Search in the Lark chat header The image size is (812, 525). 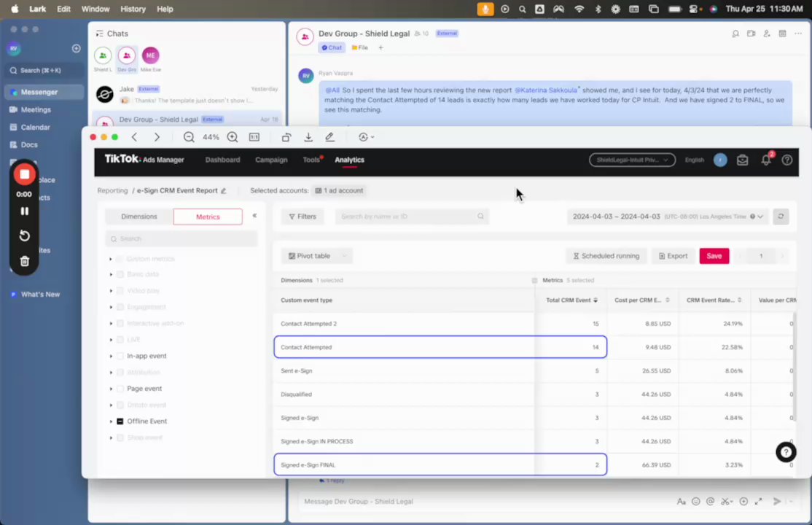coord(735,34)
